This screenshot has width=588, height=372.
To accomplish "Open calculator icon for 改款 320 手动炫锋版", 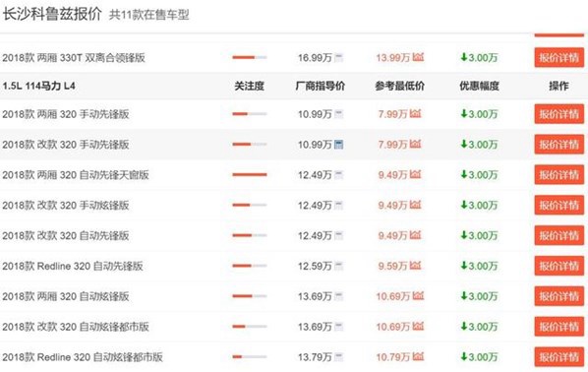I will (x=338, y=206).
